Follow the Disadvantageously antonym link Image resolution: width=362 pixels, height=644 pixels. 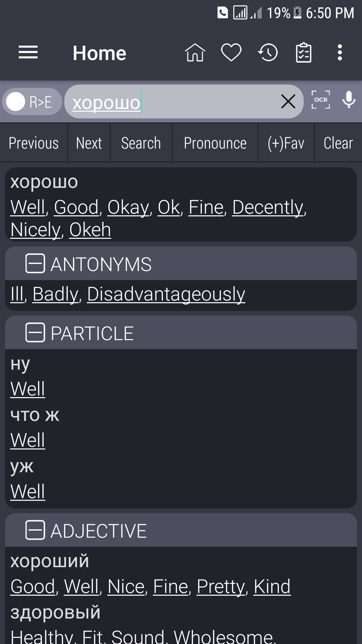(166, 294)
